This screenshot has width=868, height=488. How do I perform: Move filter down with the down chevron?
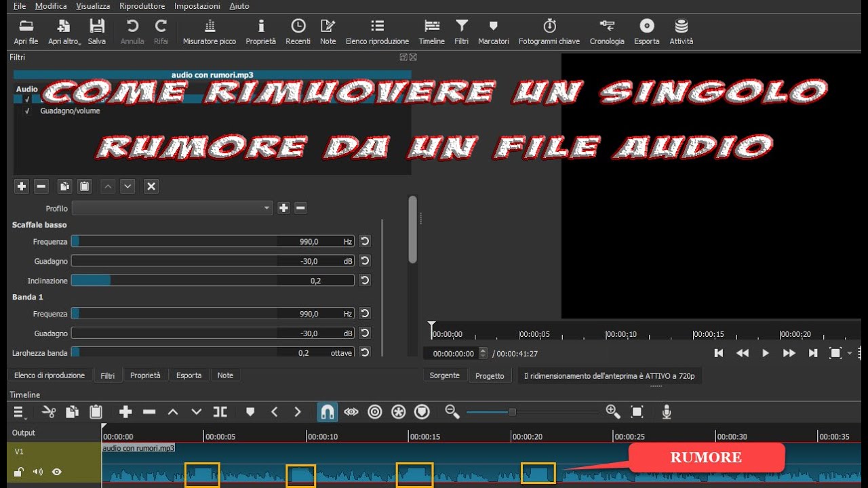pyautogui.click(x=127, y=186)
